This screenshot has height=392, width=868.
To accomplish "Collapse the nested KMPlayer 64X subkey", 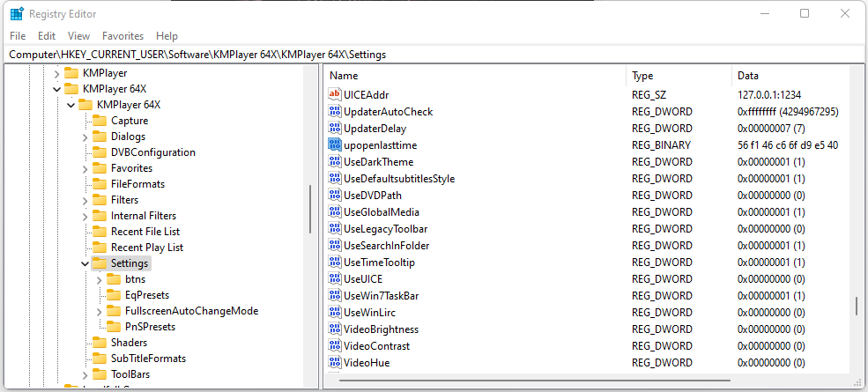I will 70,105.
